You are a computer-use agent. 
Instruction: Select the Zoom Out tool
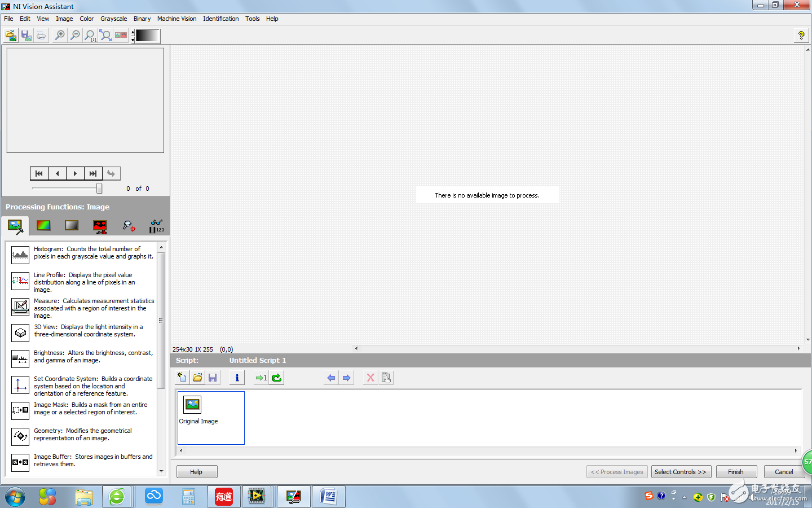point(75,36)
